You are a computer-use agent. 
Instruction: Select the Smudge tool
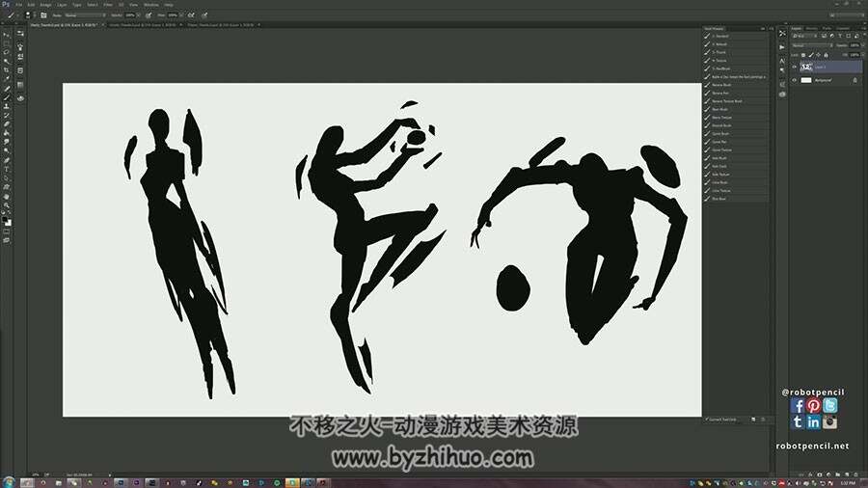point(7,142)
